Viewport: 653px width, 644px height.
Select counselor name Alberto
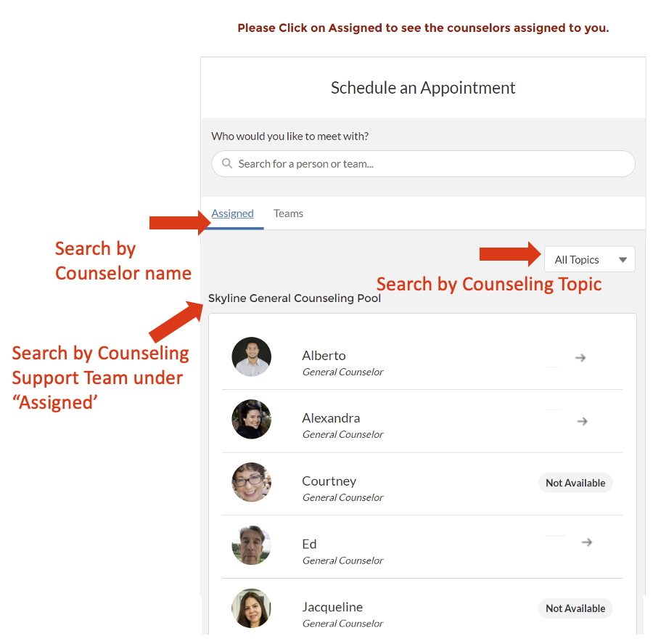324,356
